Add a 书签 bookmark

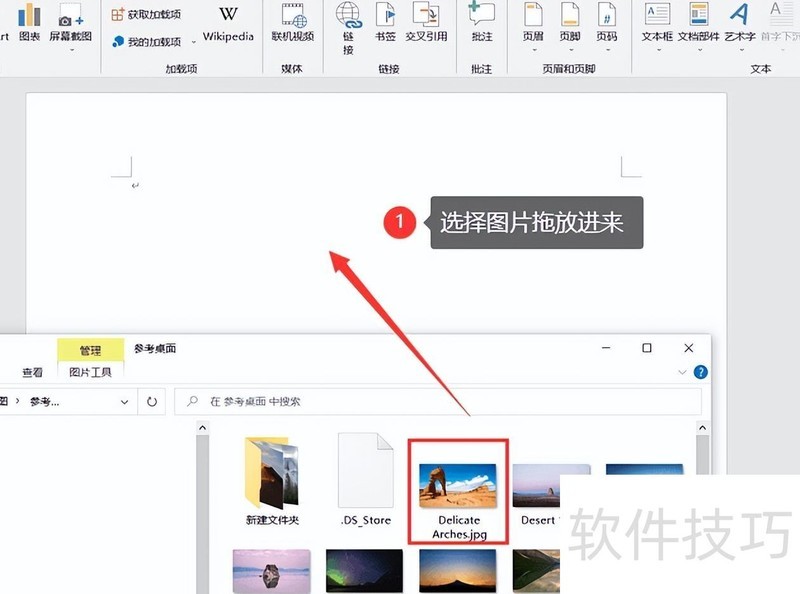[x=385, y=23]
